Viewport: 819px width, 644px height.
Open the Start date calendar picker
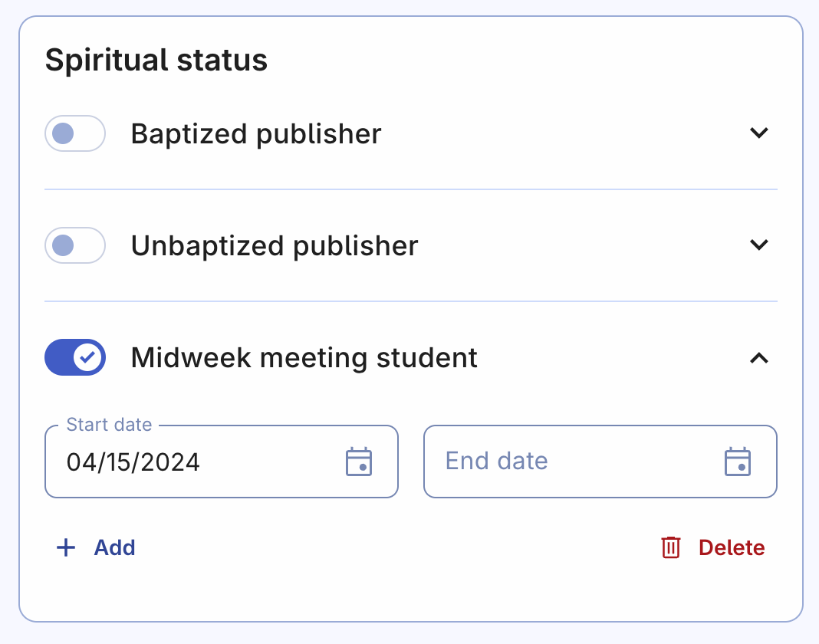click(360, 461)
